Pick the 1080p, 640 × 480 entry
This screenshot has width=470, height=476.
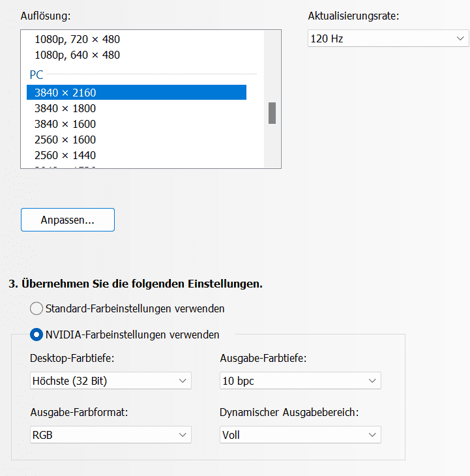(77, 55)
